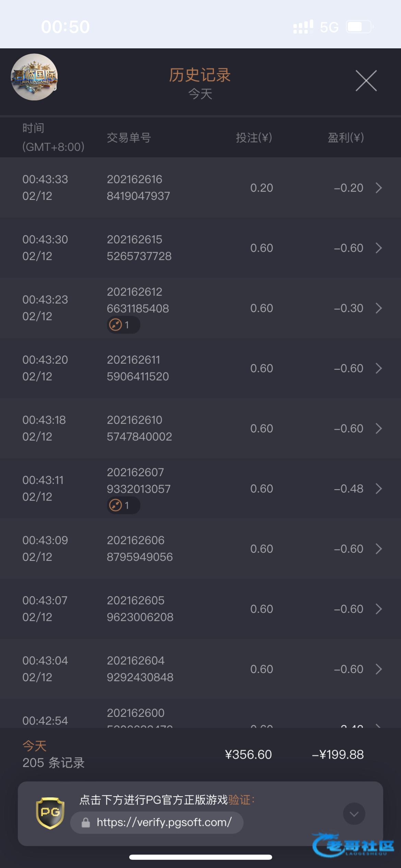
Task: Expand details for the 00:43:33 record
Action: point(378,188)
